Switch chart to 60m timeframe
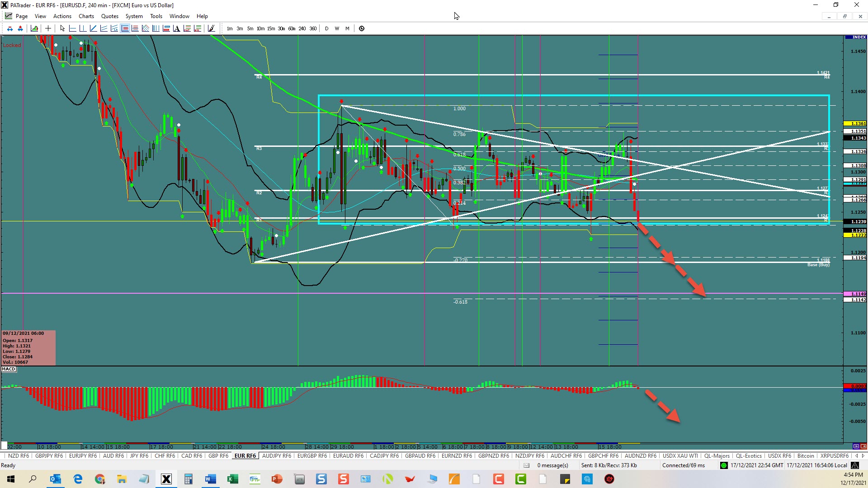Screen dimensions: 868x488 [292, 28]
